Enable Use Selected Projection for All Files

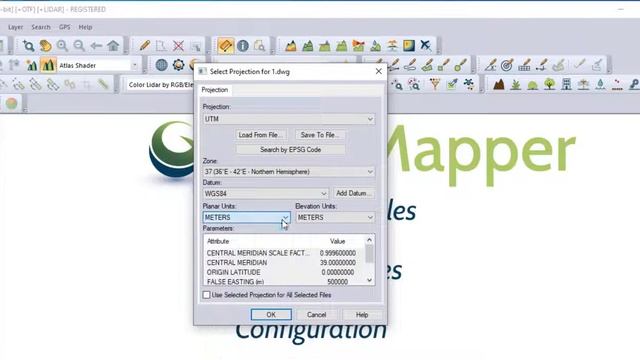[207, 295]
